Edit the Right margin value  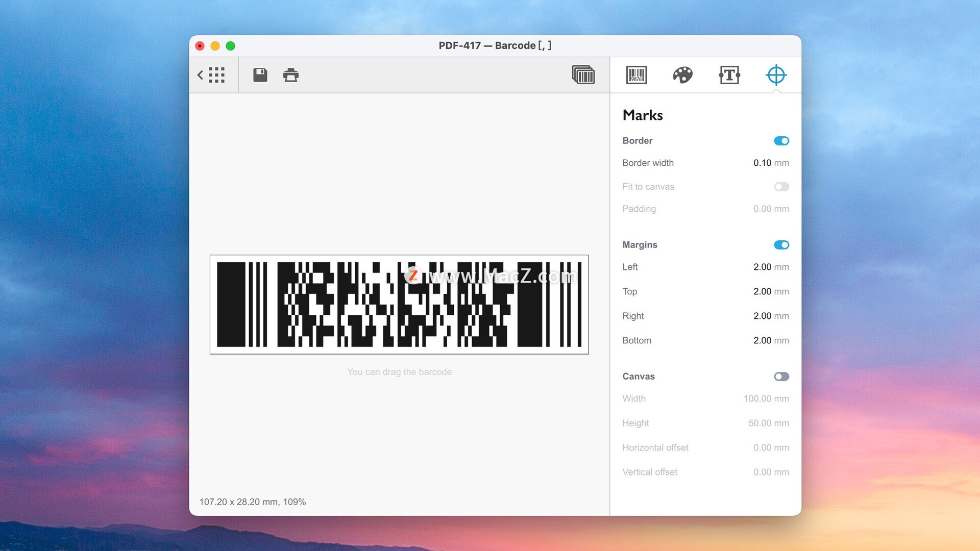pos(771,316)
